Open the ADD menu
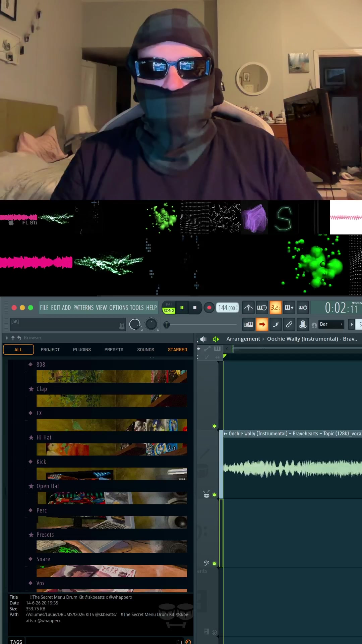 click(x=66, y=308)
